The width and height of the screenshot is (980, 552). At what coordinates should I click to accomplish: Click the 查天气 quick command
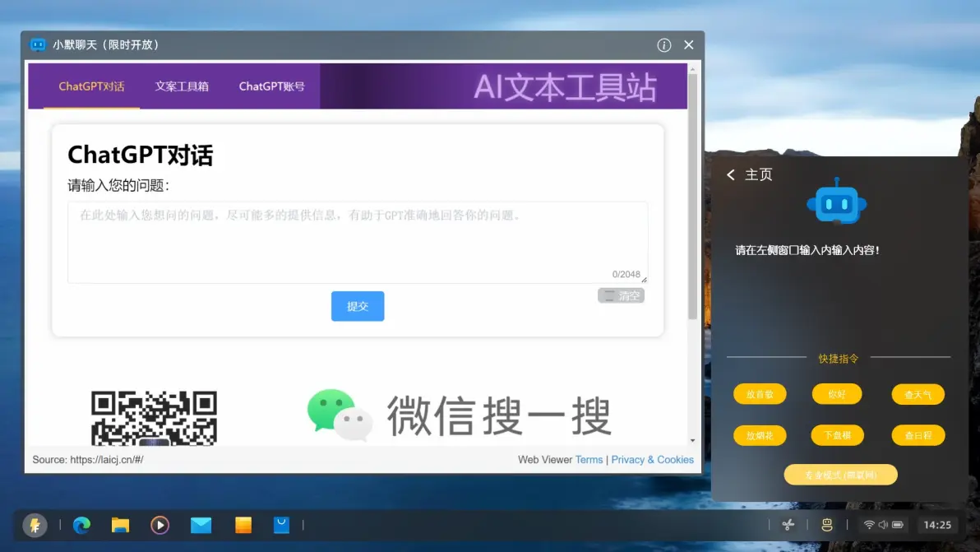pyautogui.click(x=918, y=395)
